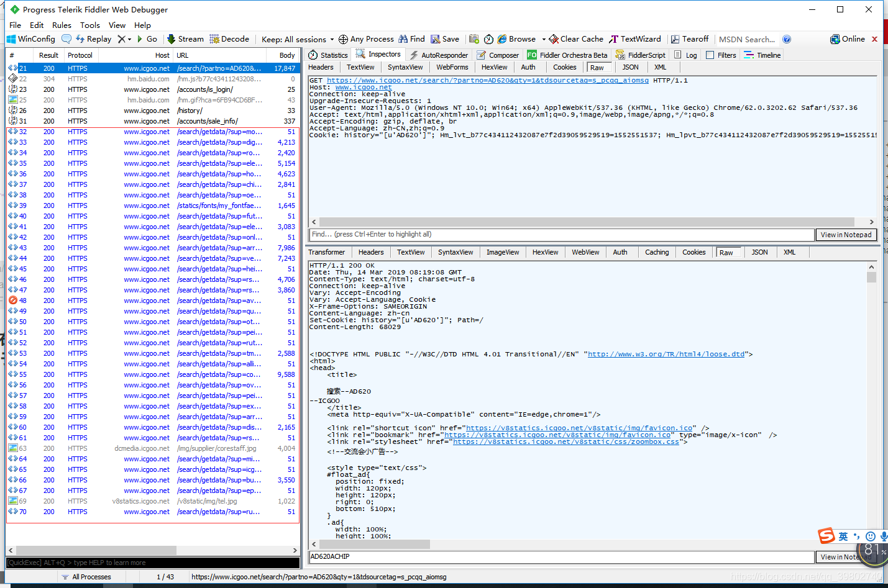The height and width of the screenshot is (588, 888).
Task: Select the response ImageView tab
Action: pyautogui.click(x=503, y=252)
